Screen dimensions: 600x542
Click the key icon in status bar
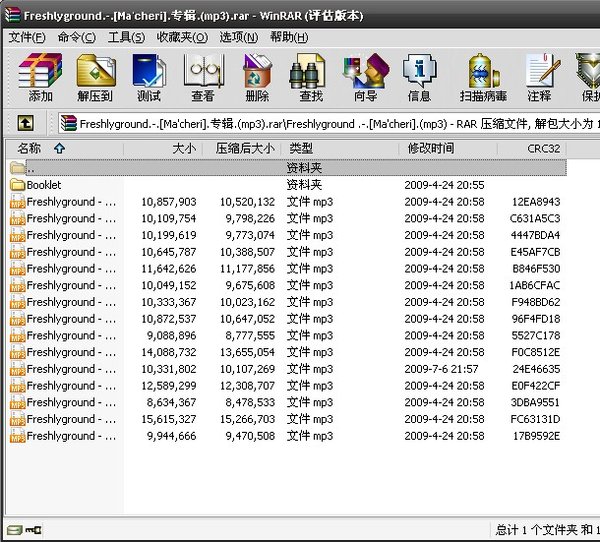[x=33, y=530]
